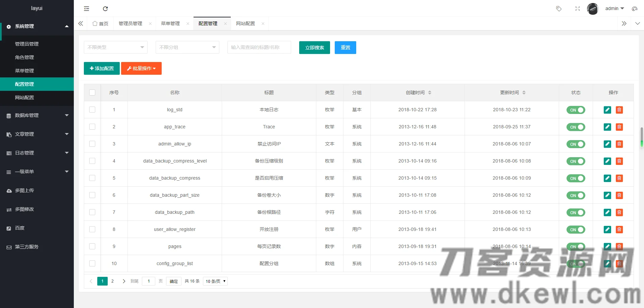Image resolution: width=644 pixels, height=308 pixels.
Task: Open the 不限分组 group dropdown
Action: pos(187,47)
